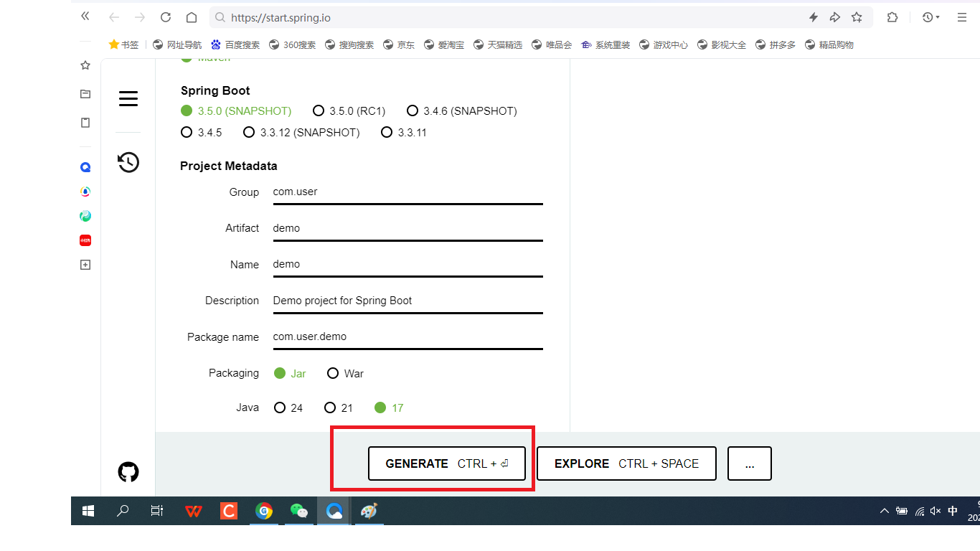The width and height of the screenshot is (980, 551).
Task: Select Spring Boot 3.5.0 (SNAPSHOT)
Action: pos(236,110)
